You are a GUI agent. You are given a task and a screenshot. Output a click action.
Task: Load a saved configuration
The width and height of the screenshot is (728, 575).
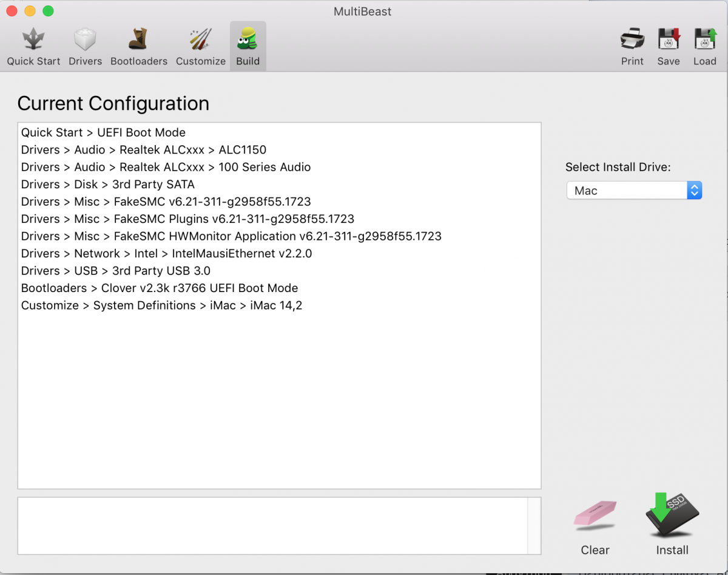pos(705,47)
